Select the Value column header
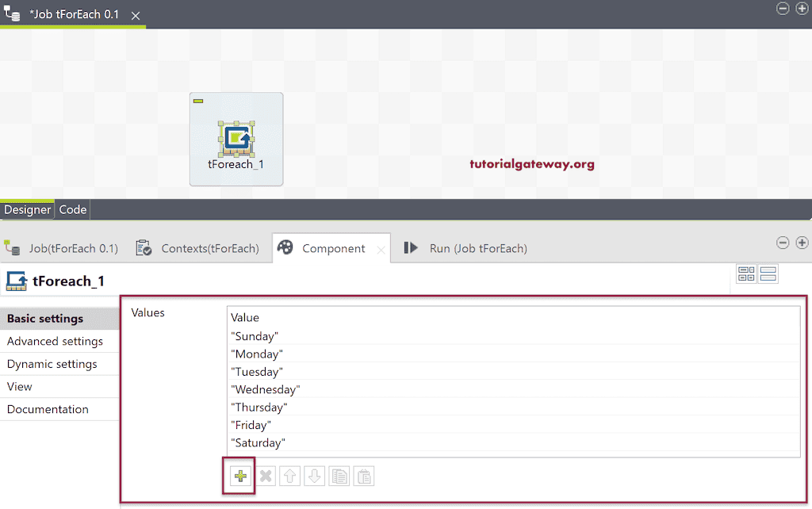Screen dimensions: 812x509 point(245,317)
